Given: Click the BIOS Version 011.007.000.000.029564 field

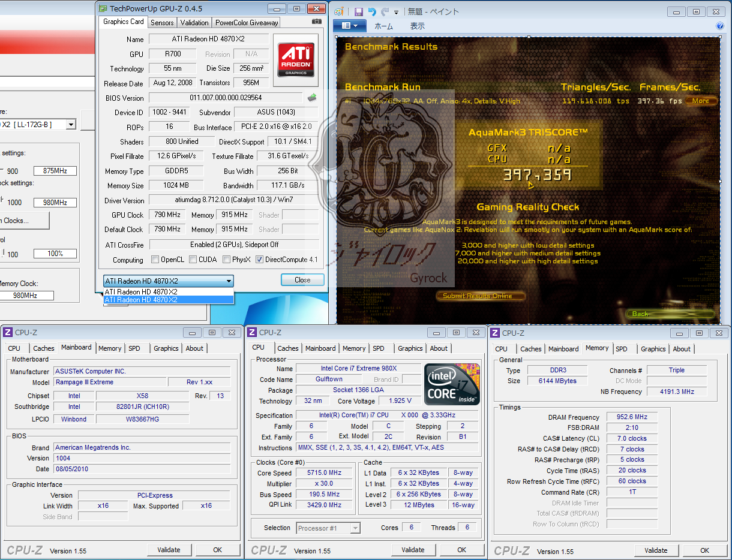Looking at the screenshot, I should tap(226, 98).
